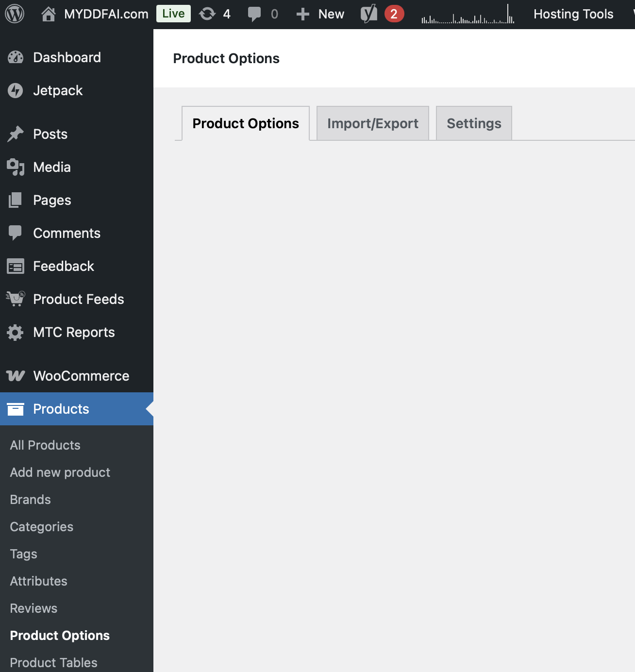Open the site stats sparkline chart
635x672 pixels.
pyautogui.click(x=468, y=14)
